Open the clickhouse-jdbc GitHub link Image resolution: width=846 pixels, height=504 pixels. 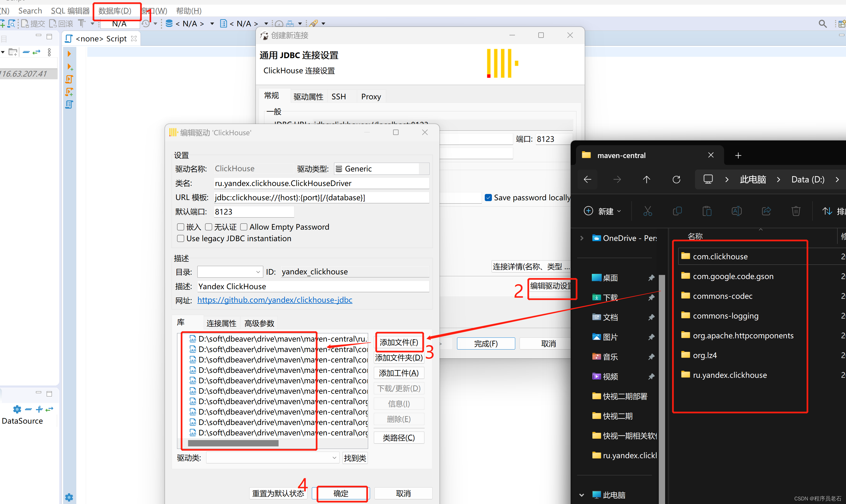coord(275,300)
